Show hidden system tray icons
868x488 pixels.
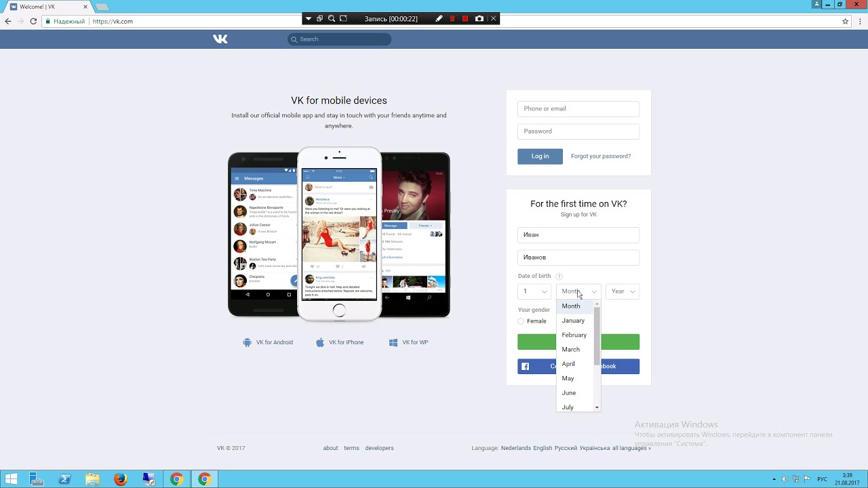pos(774,479)
